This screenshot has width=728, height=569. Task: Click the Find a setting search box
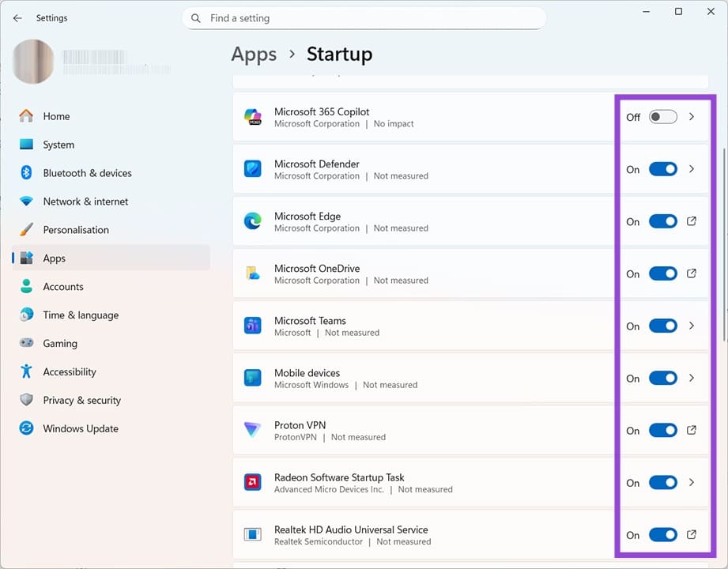(x=364, y=17)
